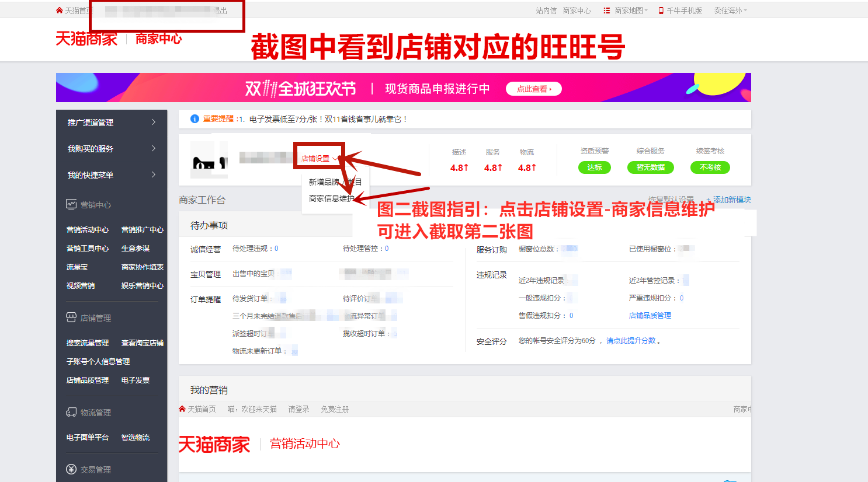Image resolution: width=868 pixels, height=482 pixels.
Task: Open the 店铺设置 dropdown
Action: click(x=319, y=159)
